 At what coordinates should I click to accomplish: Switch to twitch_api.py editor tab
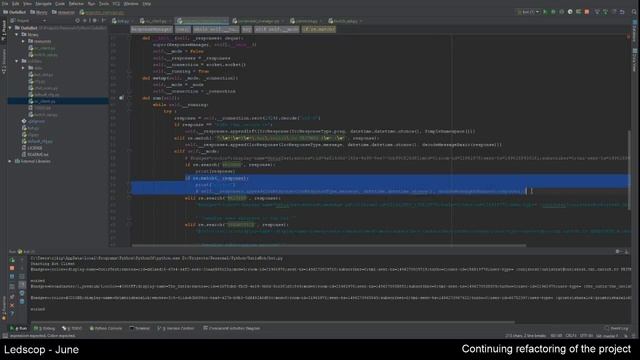pyautogui.click(x=345, y=21)
